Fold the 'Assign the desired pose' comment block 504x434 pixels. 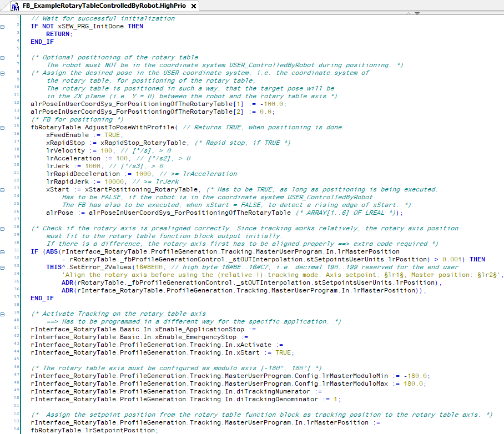(3, 73)
